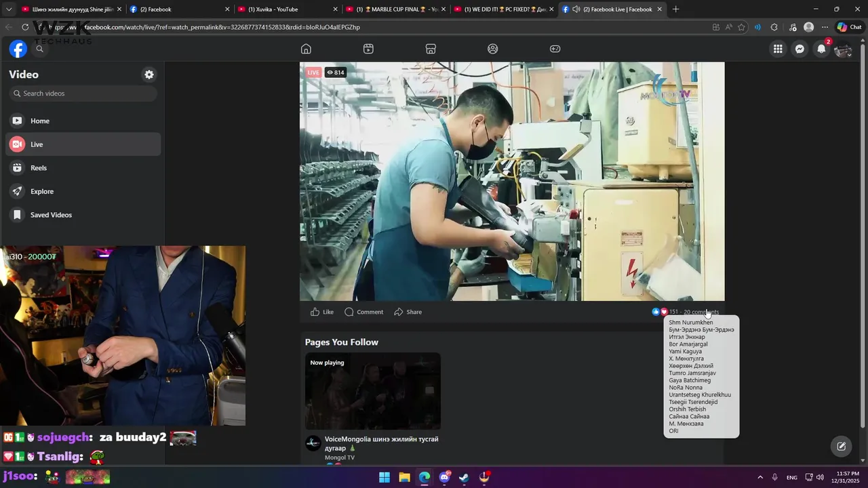Click Shm Nurumkhen in the reactions list
This screenshot has width=868, height=488.
690,323
